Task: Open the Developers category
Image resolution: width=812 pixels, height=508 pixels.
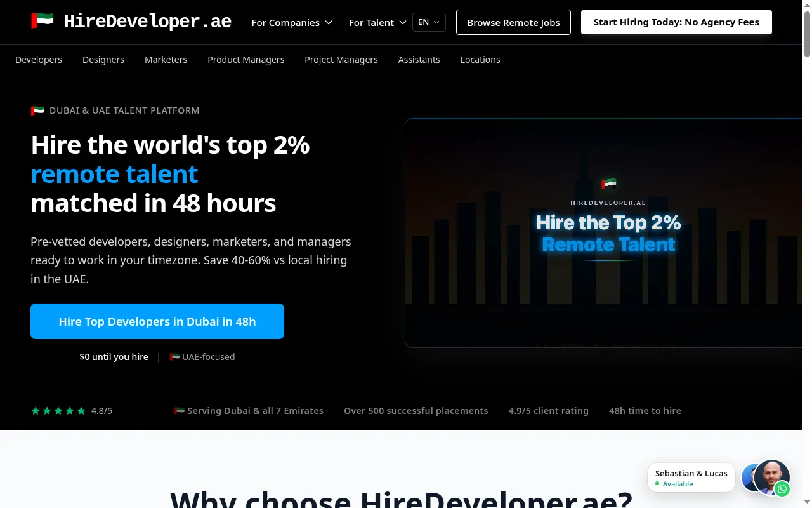Action: click(39, 60)
